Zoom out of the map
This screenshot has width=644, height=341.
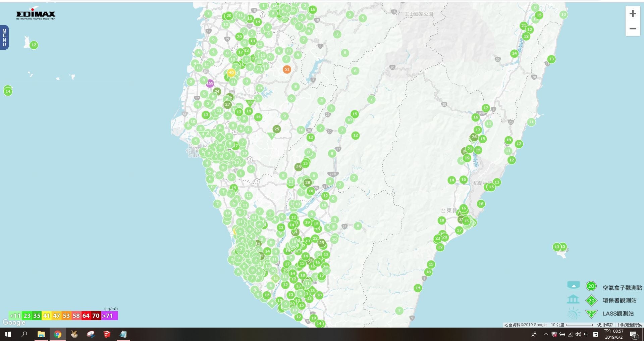click(633, 29)
